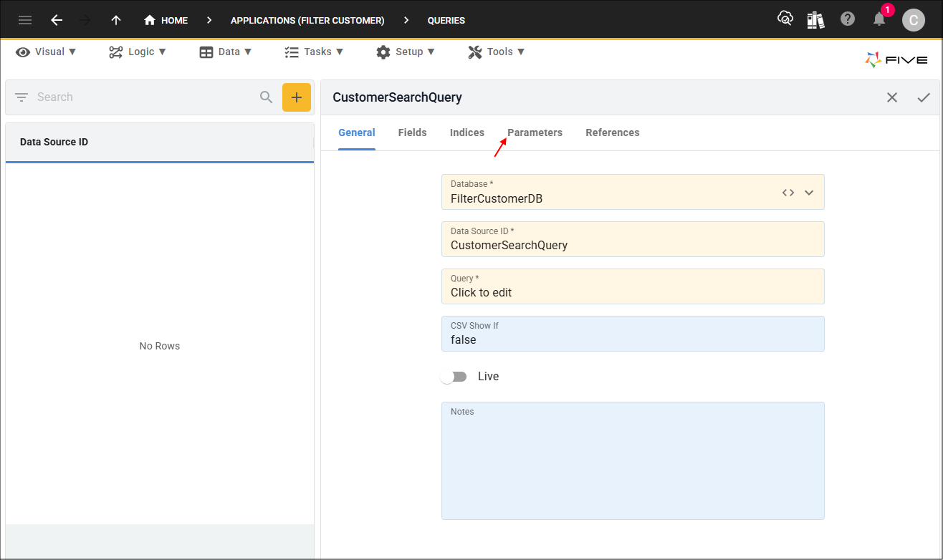The height and width of the screenshot is (560, 943).
Task: Click the magnifier search icon
Action: (267, 97)
